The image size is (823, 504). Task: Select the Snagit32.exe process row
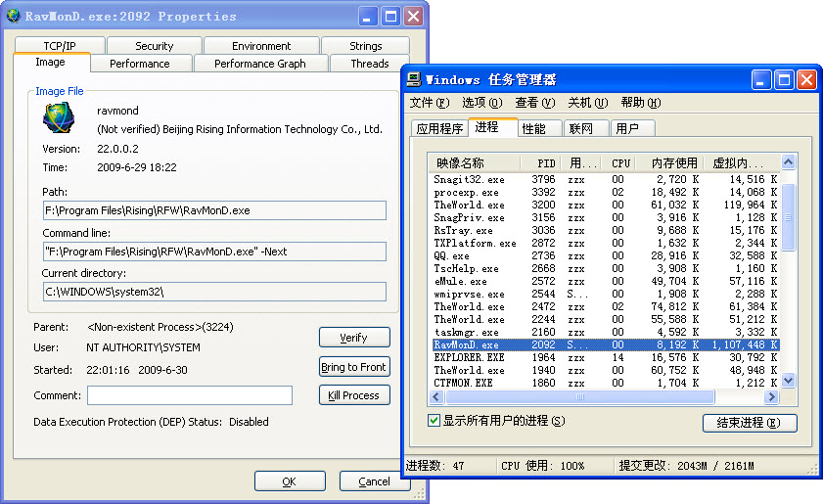[x=605, y=179]
